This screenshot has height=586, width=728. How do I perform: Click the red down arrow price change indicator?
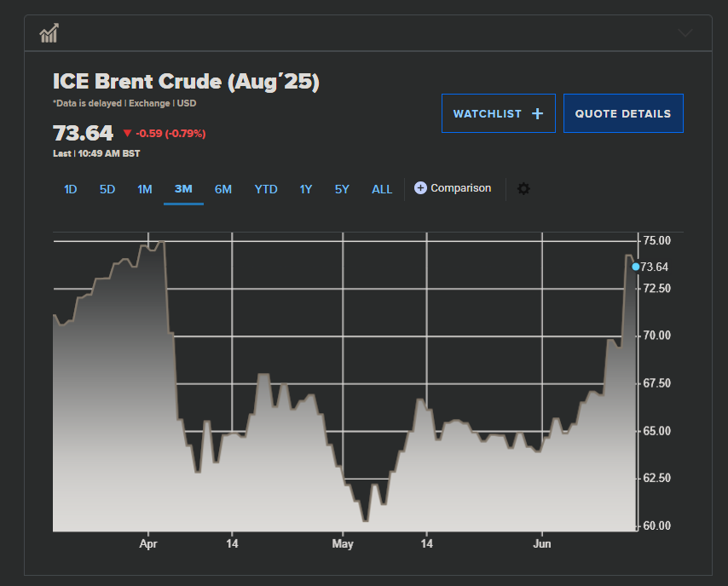coord(127,134)
